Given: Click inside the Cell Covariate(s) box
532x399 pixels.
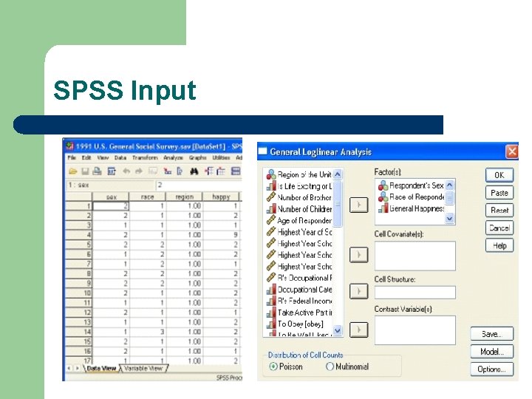Looking at the screenshot, I should coord(415,256).
